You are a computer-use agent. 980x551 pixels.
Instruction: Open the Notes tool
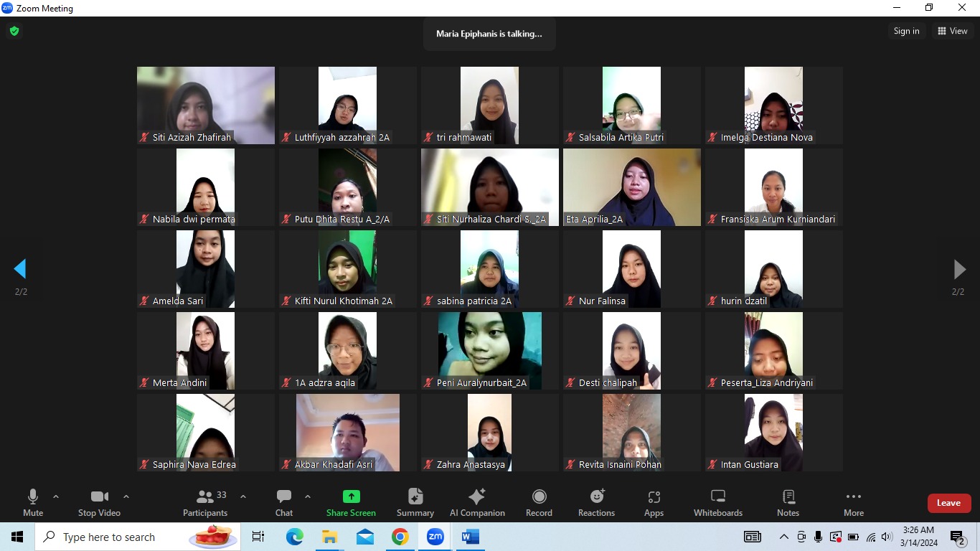(788, 502)
